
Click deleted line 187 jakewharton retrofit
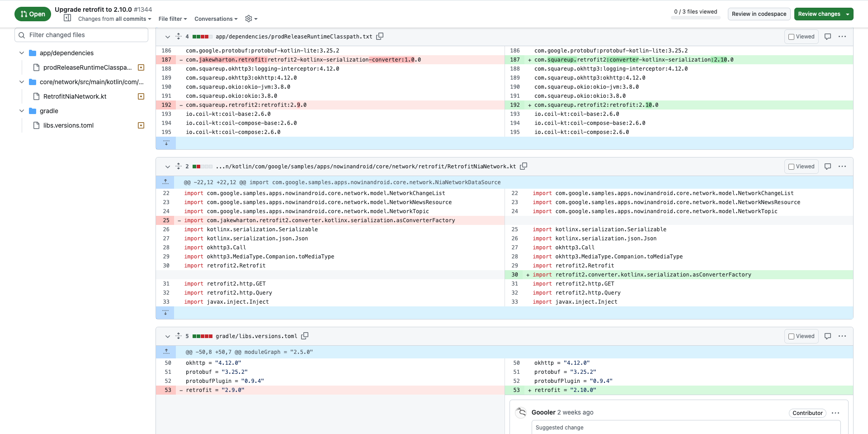tap(330, 60)
